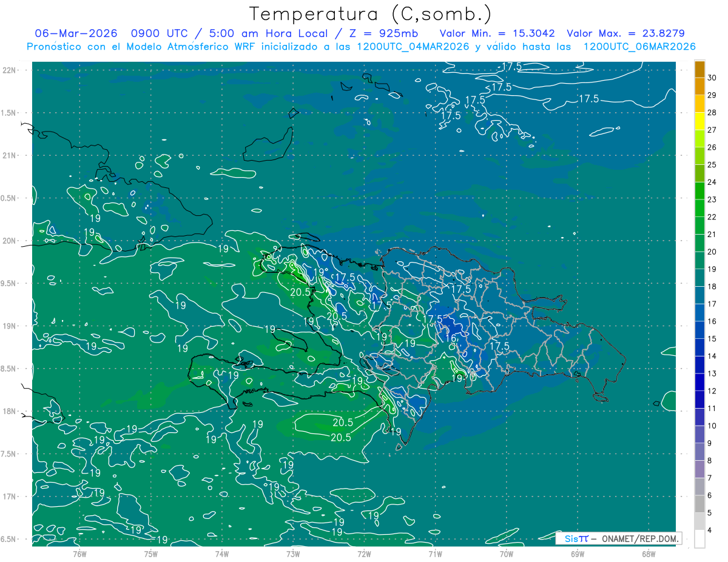Image resolution: width=728 pixels, height=562 pixels.
Task: Click the longitude axis label "68W"
Action: point(649,553)
